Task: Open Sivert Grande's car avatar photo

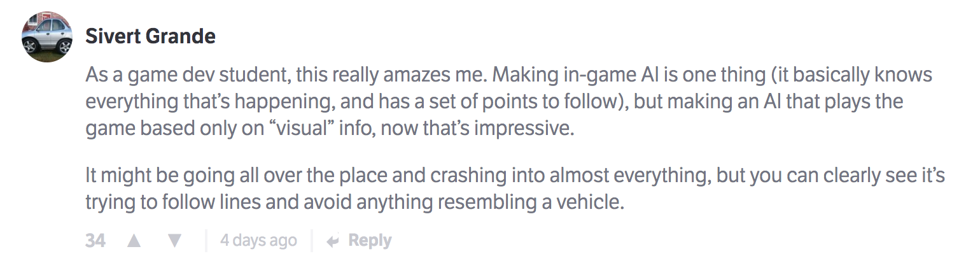Action: pyautogui.click(x=47, y=37)
